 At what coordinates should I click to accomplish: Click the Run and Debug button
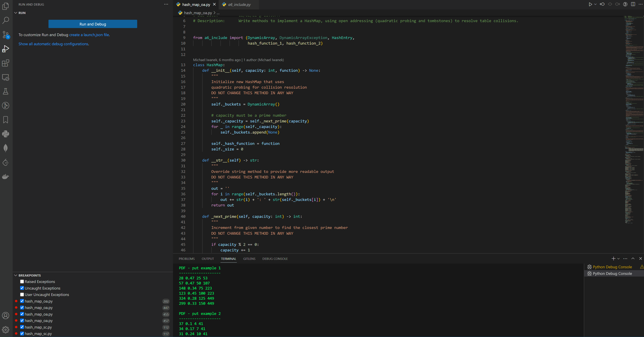coord(93,24)
